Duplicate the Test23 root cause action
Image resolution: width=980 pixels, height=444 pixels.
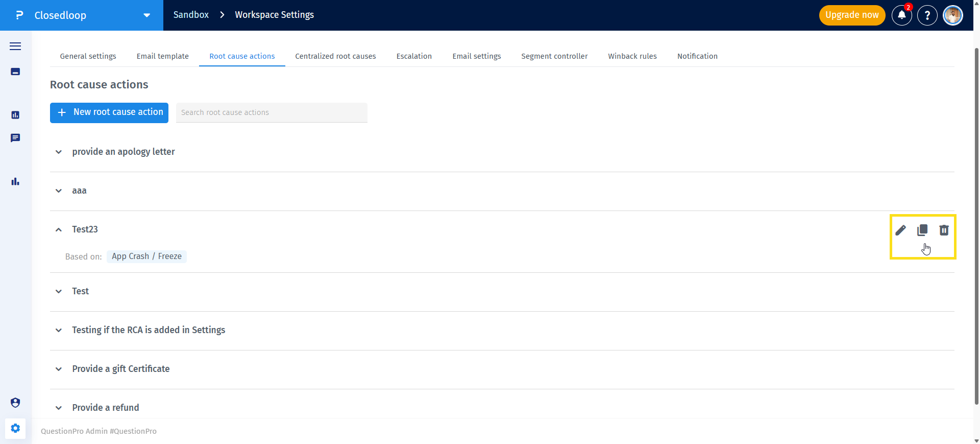coord(922,230)
